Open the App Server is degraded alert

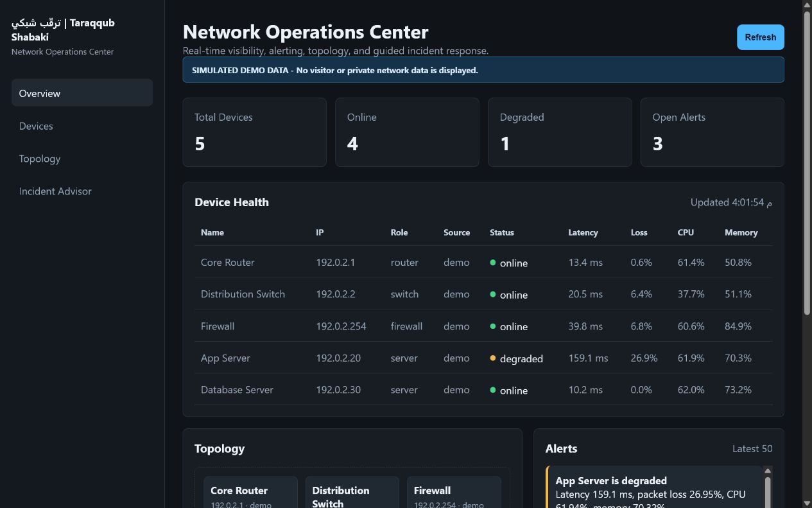click(653, 487)
